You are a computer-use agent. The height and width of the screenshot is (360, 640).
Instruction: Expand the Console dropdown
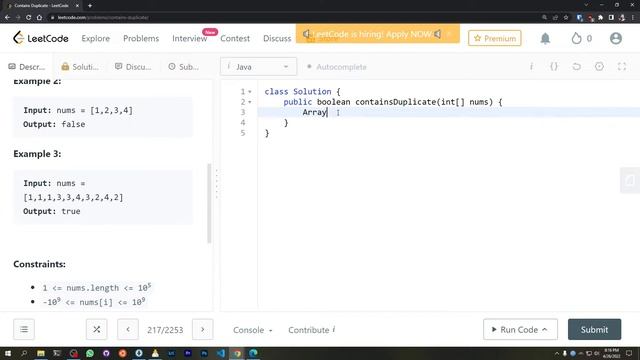pos(253,330)
